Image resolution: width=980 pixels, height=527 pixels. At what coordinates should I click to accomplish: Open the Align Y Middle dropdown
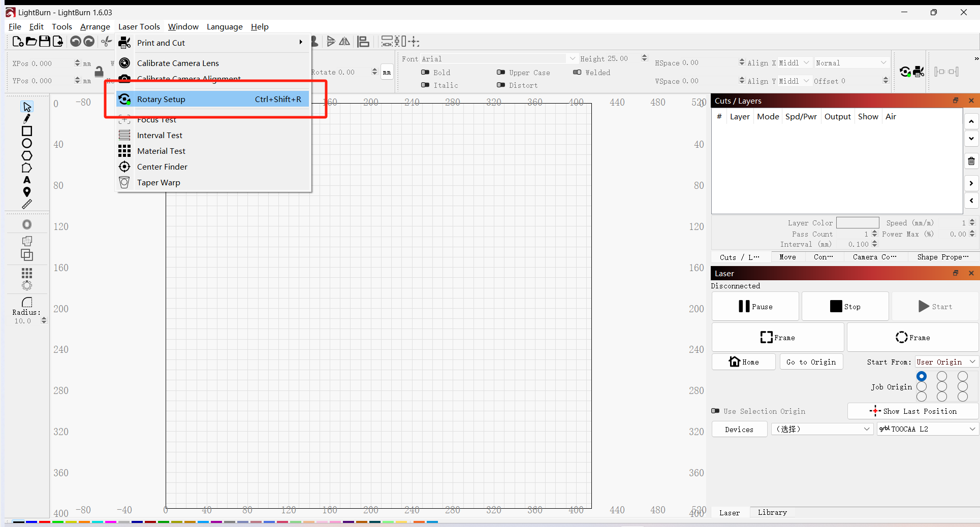[x=794, y=81]
